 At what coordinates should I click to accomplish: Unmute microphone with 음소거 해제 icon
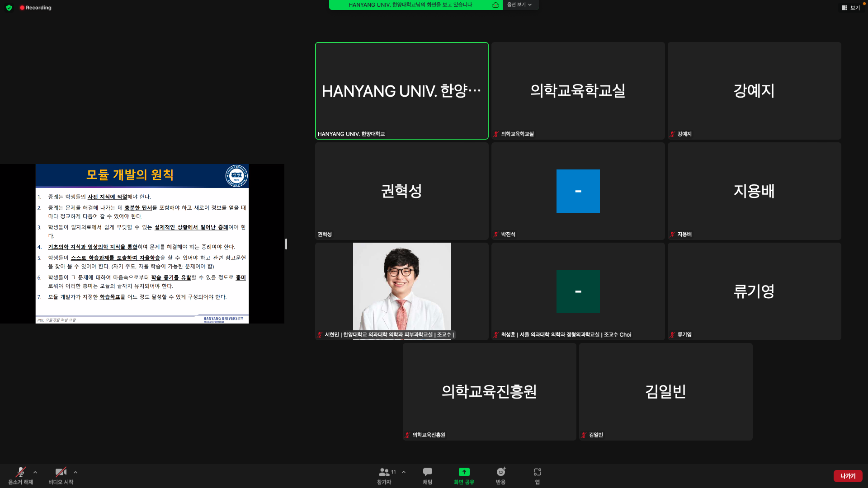pyautogui.click(x=20, y=473)
